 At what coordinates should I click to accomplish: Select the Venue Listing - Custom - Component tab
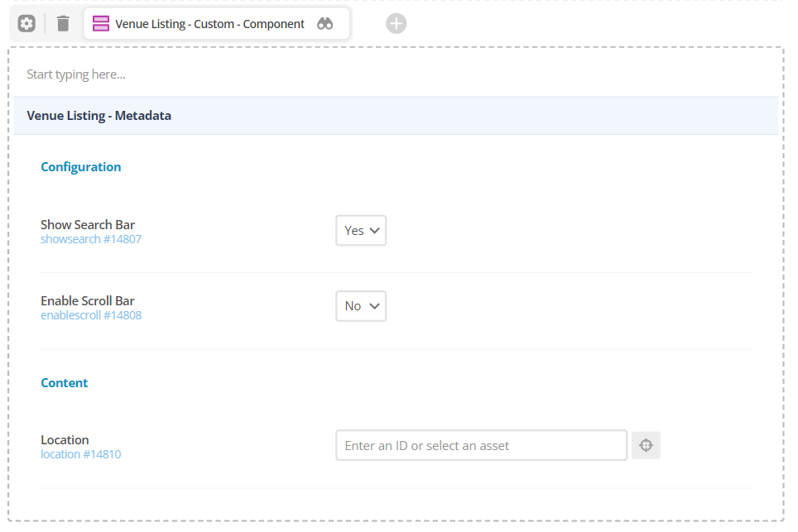pyautogui.click(x=217, y=23)
